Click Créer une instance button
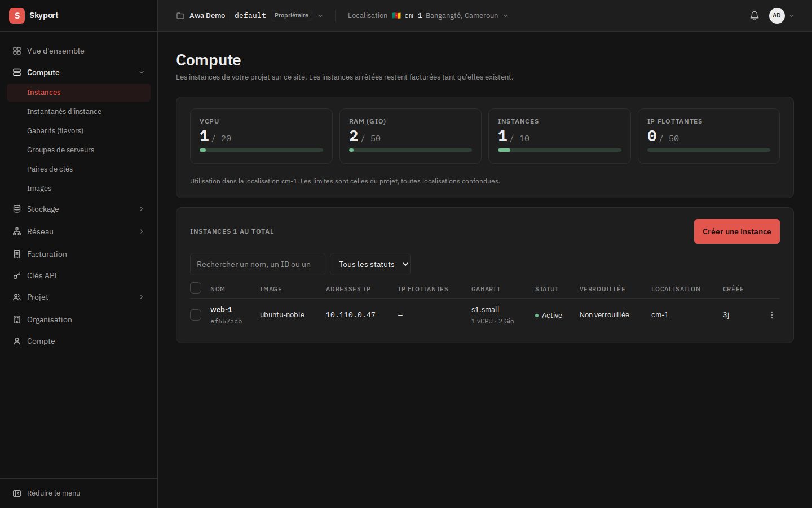The image size is (812, 508). point(736,231)
